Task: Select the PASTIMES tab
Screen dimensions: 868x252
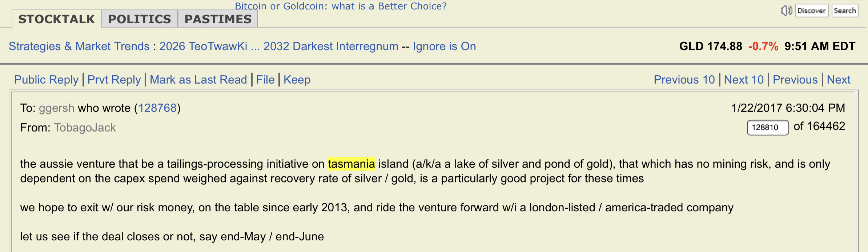Action: 218,19
